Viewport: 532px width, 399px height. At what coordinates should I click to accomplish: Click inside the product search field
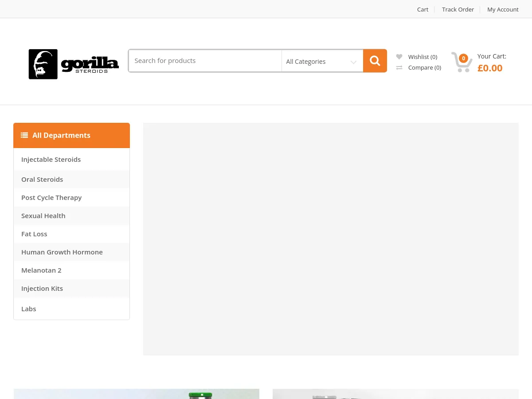pyautogui.click(x=205, y=60)
